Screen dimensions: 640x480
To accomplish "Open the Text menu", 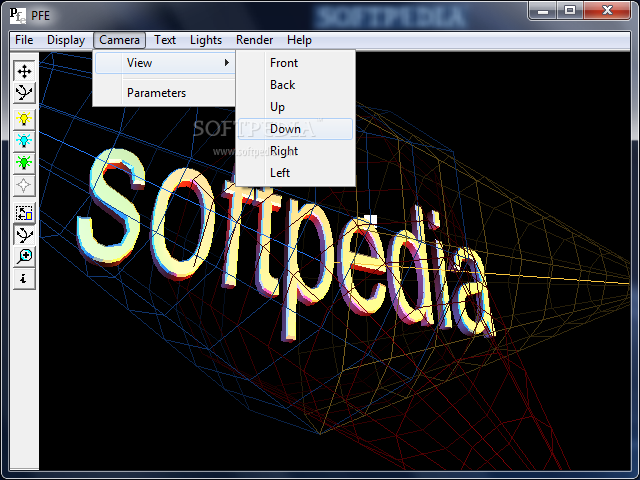I will [x=165, y=40].
